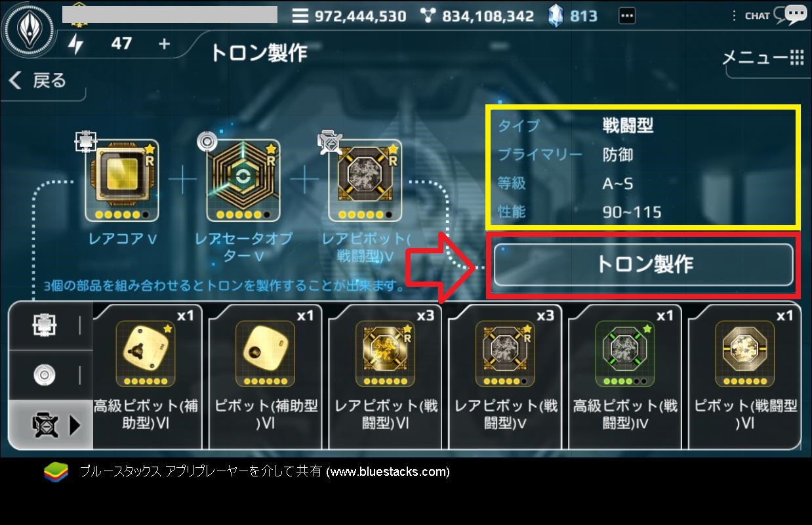812x525 pixels.
Task: Go back with the 戻る button
Action: coord(39,81)
